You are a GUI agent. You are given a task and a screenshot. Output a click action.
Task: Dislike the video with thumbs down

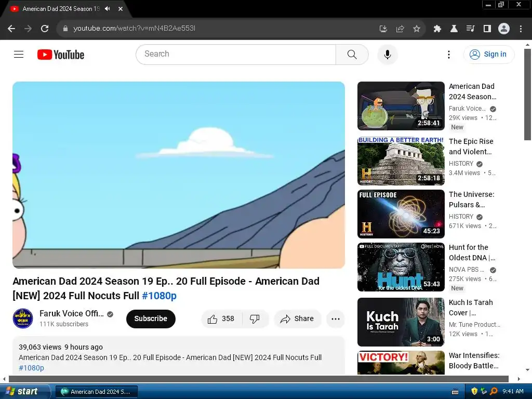(255, 318)
